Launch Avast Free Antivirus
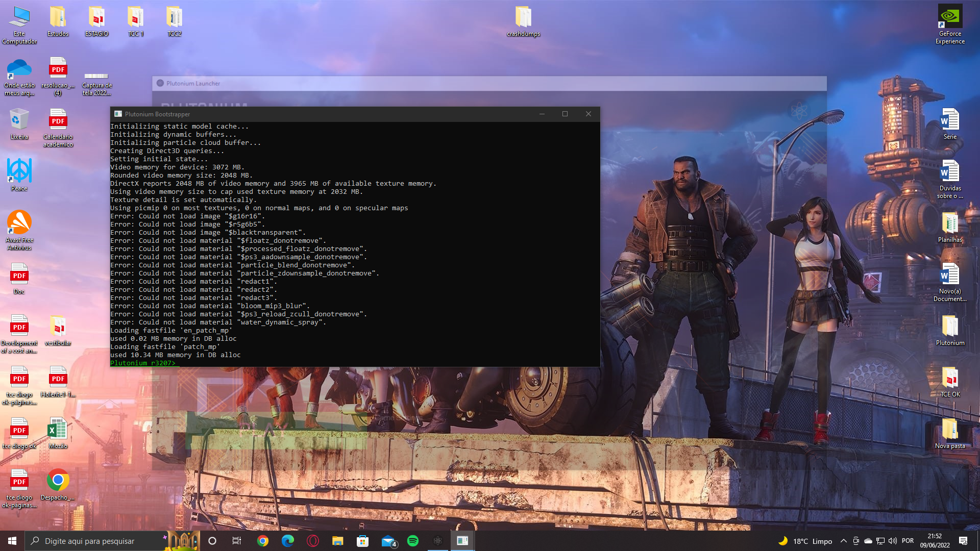Image resolution: width=980 pixels, height=551 pixels. click(x=19, y=231)
